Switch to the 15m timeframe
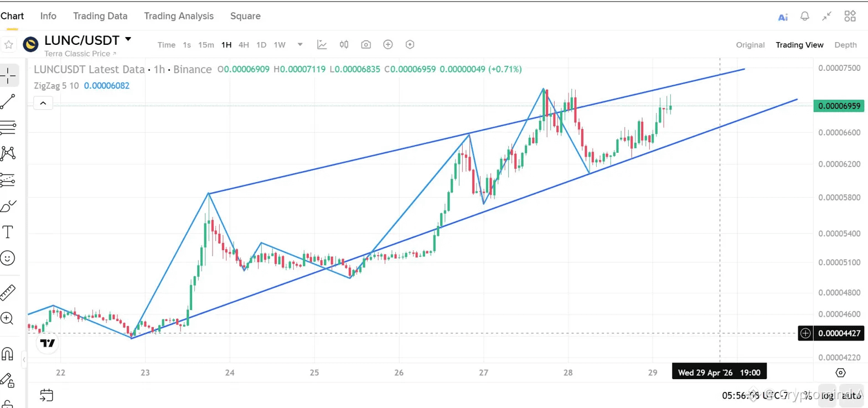The height and width of the screenshot is (408, 868). click(x=206, y=45)
